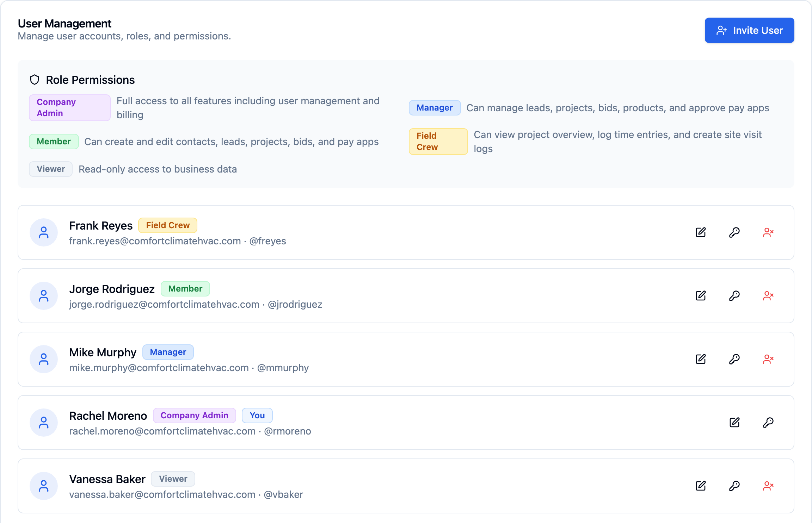Click email jorge.rodriguez@comfortclimatehvac.com
Viewport: 812px width, 531px height.
click(x=164, y=305)
